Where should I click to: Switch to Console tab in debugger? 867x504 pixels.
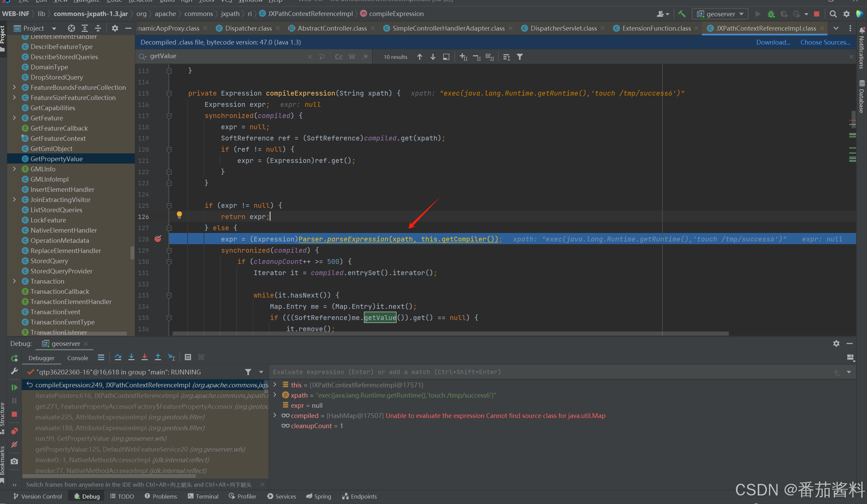tap(77, 358)
